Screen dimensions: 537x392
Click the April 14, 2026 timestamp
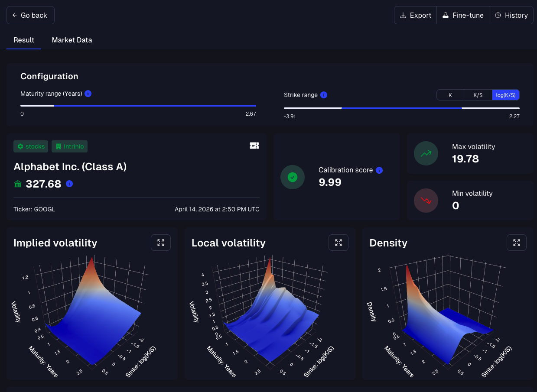pyautogui.click(x=217, y=209)
